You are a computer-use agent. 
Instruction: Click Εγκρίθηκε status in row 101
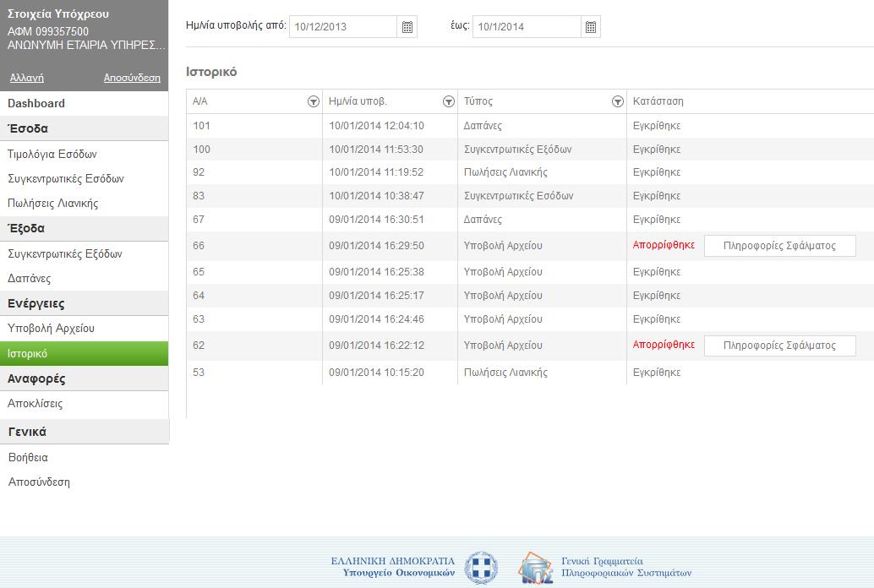pos(657,126)
